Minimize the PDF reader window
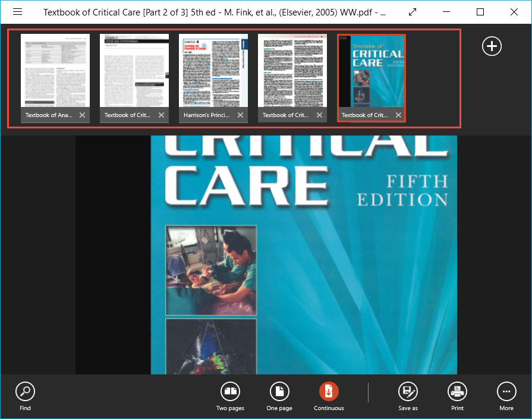 (446, 12)
